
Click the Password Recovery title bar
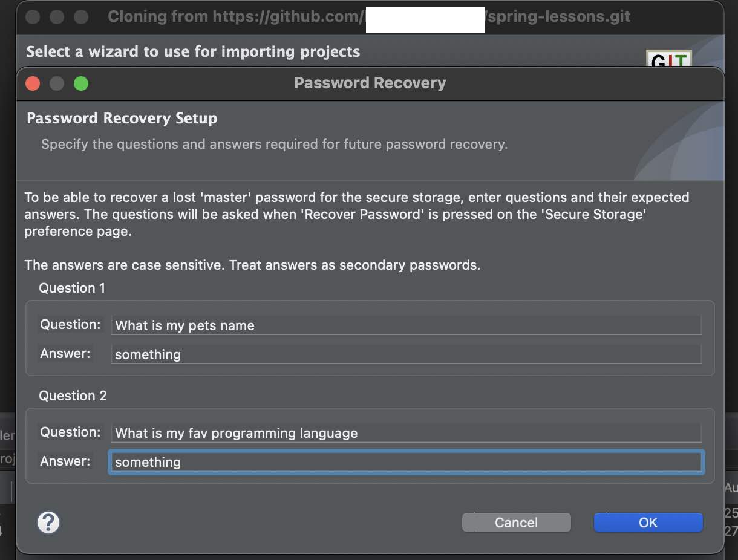370,83
